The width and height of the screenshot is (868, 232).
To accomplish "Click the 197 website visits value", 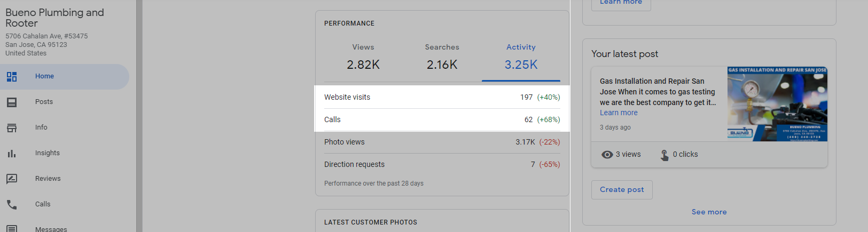I will coord(526,97).
